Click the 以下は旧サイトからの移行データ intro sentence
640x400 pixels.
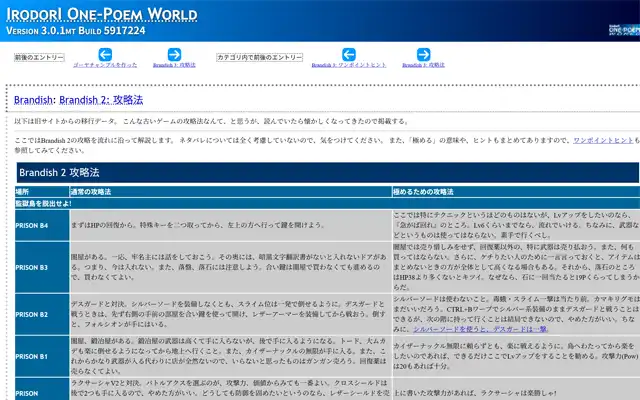211,121
